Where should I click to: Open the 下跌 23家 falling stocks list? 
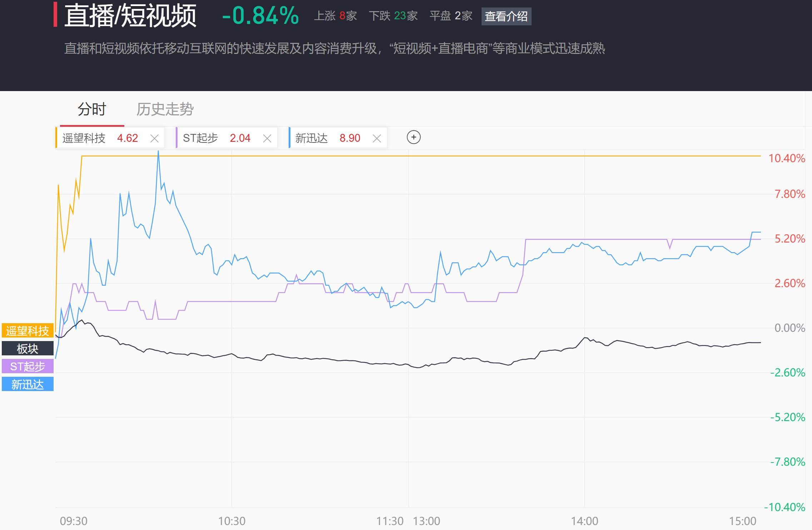click(393, 16)
